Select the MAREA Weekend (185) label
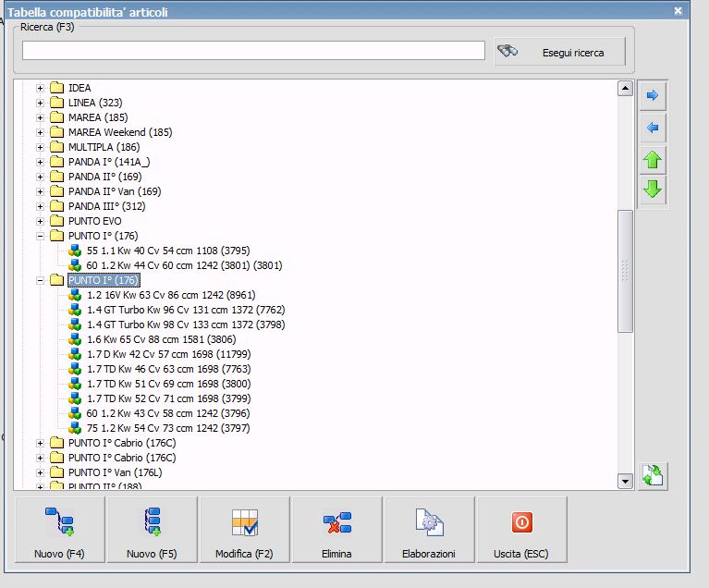The height and width of the screenshot is (588, 709). [x=120, y=132]
